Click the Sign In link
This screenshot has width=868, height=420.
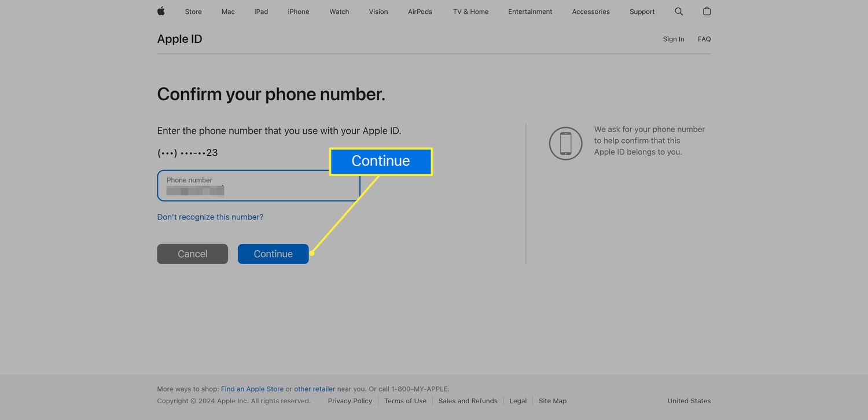click(x=673, y=39)
